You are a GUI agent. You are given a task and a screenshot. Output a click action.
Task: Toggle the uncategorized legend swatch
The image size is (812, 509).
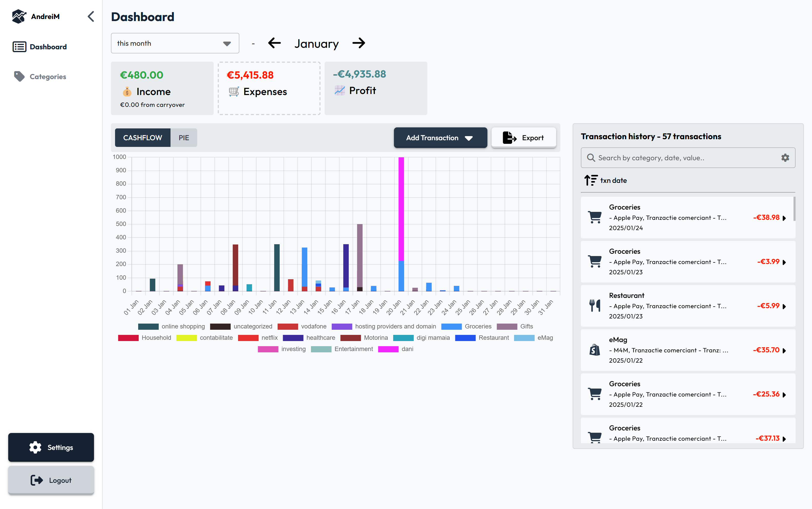tap(220, 327)
